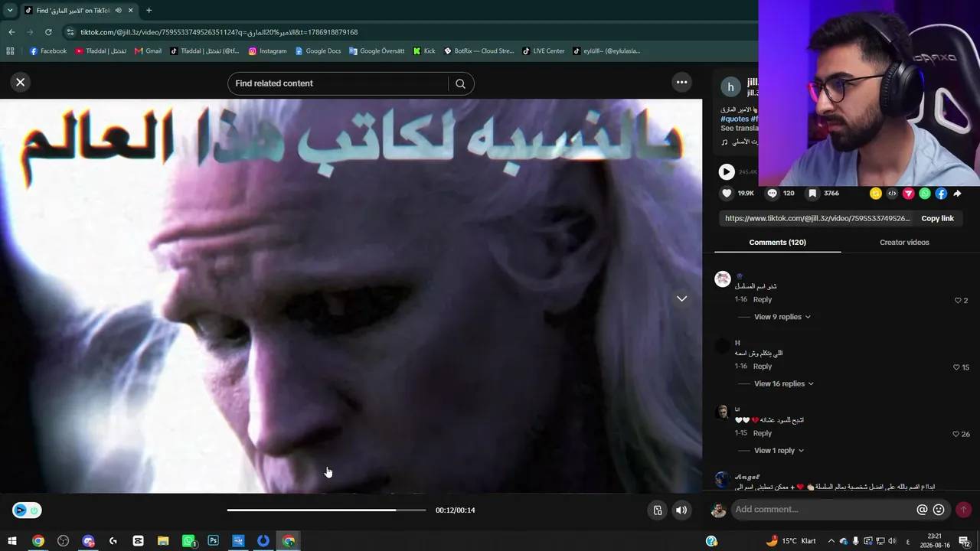
Task: Repost the video with yellow icon
Action: [x=876, y=194]
